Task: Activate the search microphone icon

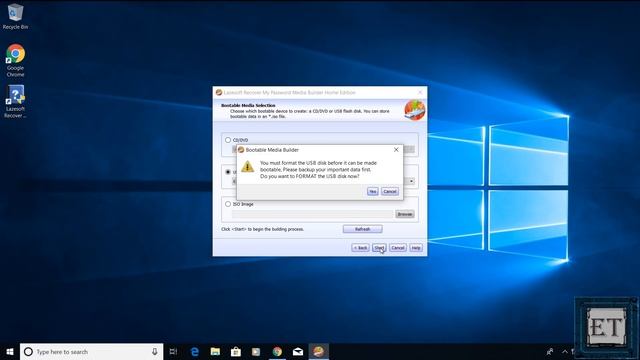Action: (155, 351)
